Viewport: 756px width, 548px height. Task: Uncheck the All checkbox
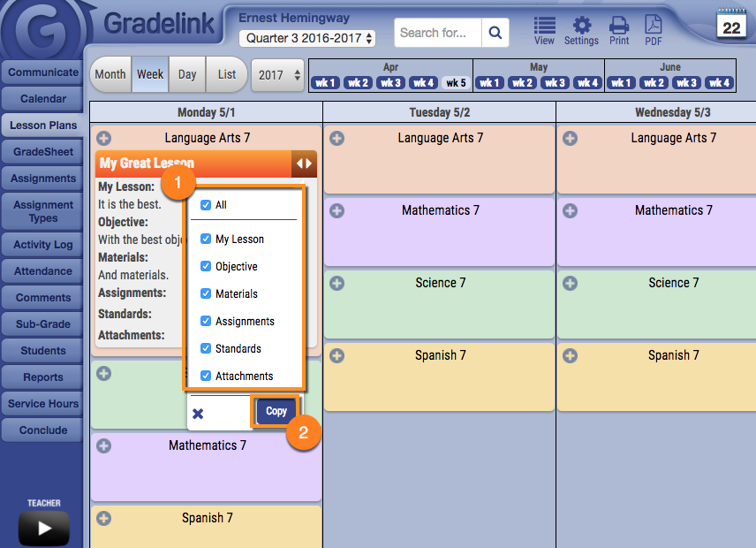pos(206,205)
